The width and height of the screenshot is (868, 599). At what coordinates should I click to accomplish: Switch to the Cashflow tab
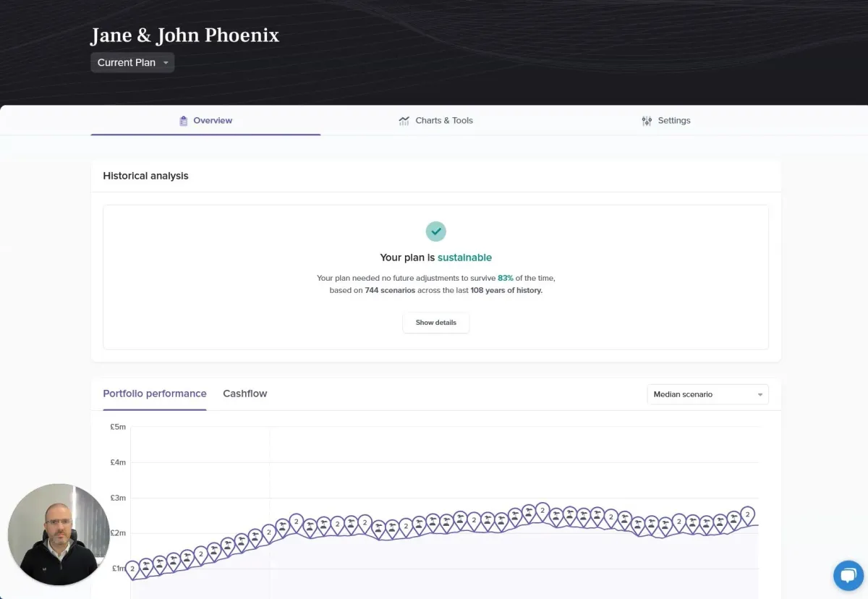(x=244, y=394)
